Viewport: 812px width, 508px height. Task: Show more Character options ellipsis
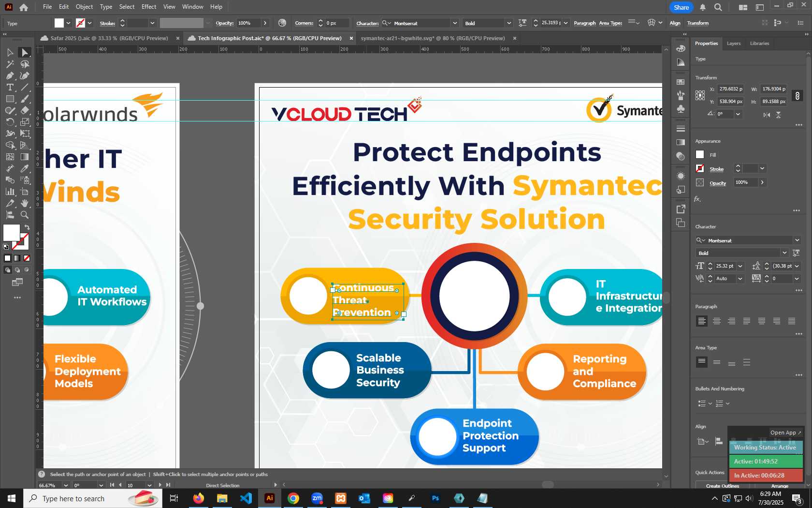tap(798, 290)
